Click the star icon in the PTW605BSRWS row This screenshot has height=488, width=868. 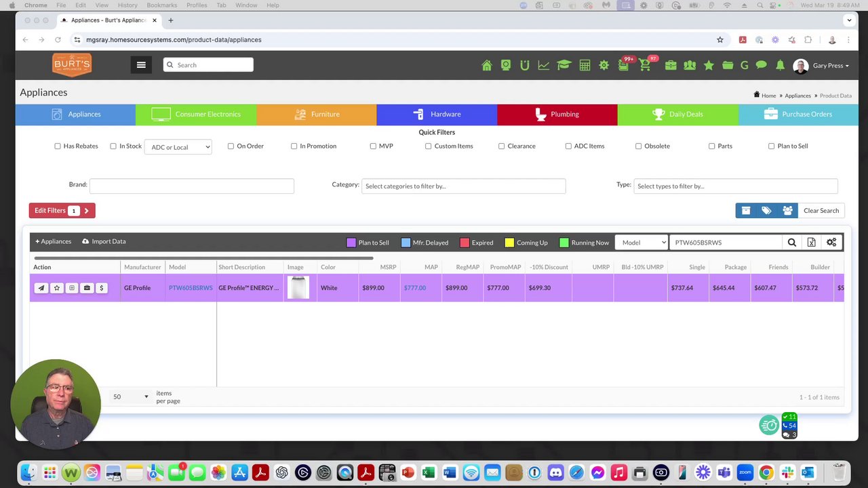tap(56, 288)
